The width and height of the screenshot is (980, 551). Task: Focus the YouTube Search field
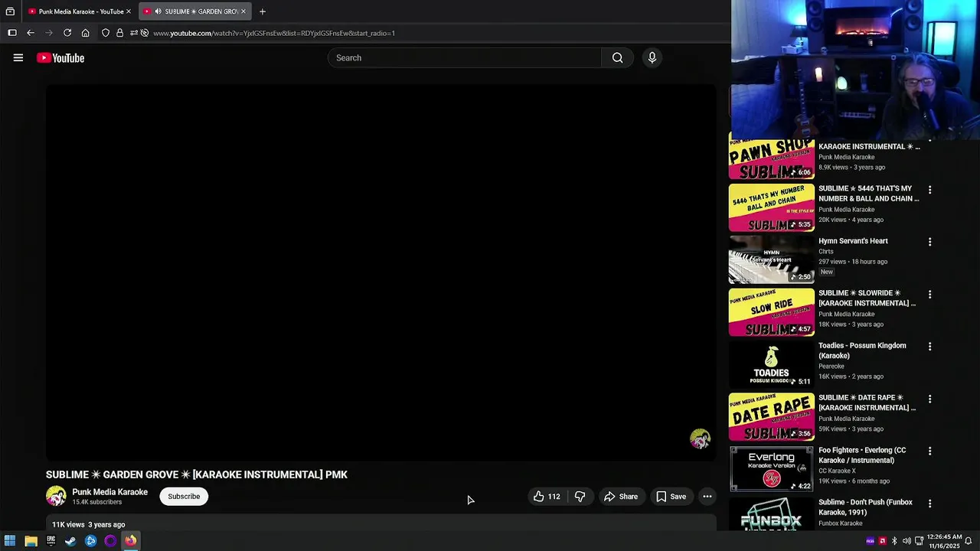(465, 58)
